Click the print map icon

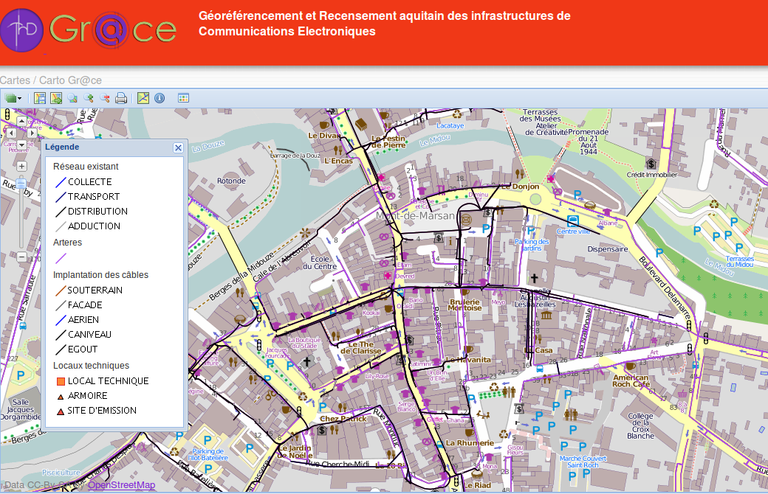pyautogui.click(x=121, y=98)
